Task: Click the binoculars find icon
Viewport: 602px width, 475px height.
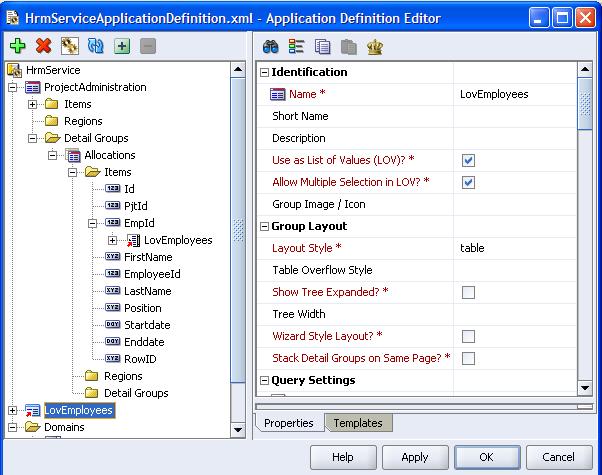Action: tap(269, 46)
